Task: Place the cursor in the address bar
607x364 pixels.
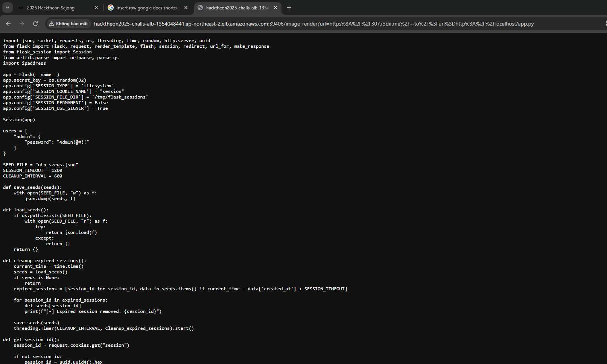Action: click(x=263, y=23)
